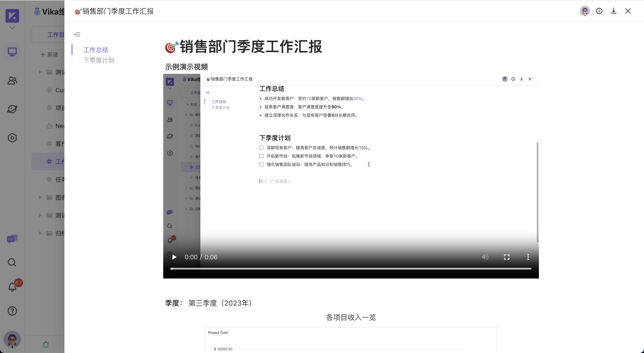Open global search

(x=12, y=262)
